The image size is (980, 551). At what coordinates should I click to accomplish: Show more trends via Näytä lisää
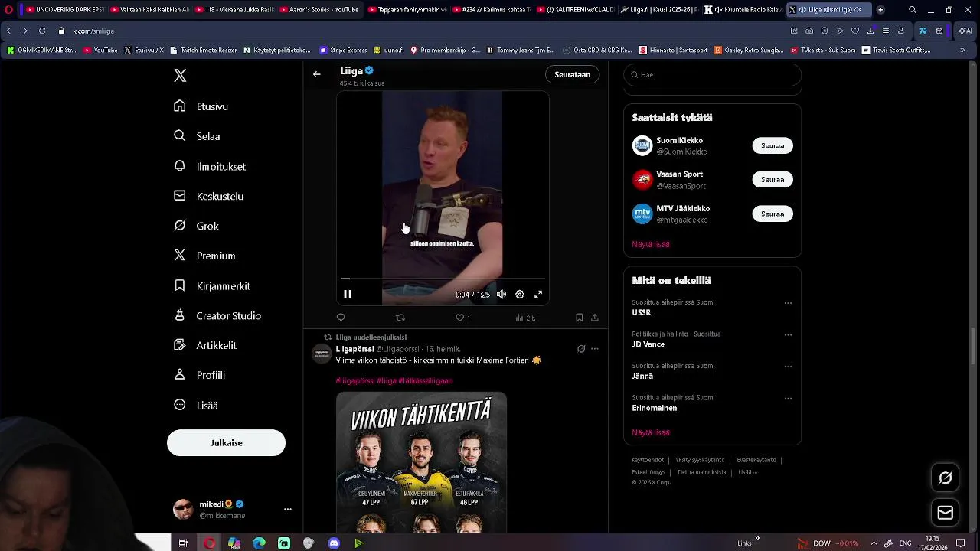(x=651, y=432)
